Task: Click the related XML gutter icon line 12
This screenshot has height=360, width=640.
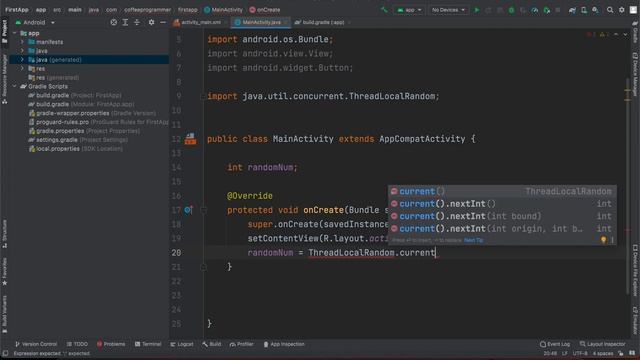Action: tap(190, 139)
